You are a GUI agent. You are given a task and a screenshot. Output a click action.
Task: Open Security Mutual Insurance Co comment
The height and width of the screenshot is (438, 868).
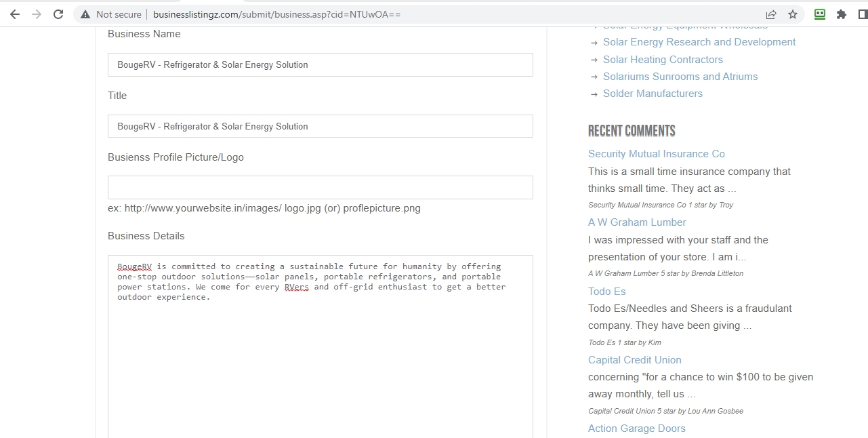(x=656, y=154)
